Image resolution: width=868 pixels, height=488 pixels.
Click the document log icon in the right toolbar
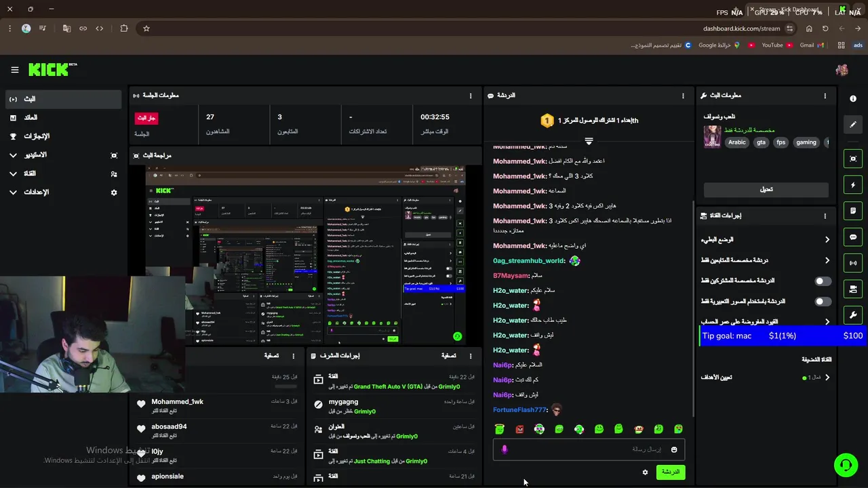click(x=853, y=211)
